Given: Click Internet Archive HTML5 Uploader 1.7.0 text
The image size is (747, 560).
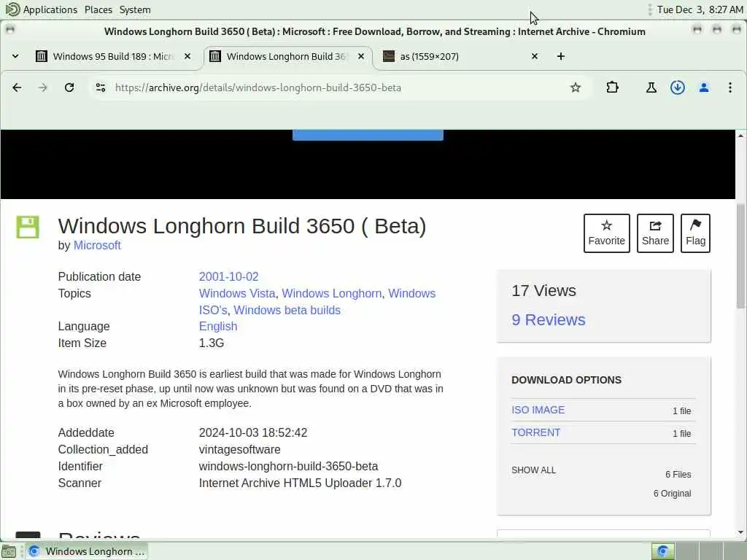Looking at the screenshot, I should (x=300, y=483).
